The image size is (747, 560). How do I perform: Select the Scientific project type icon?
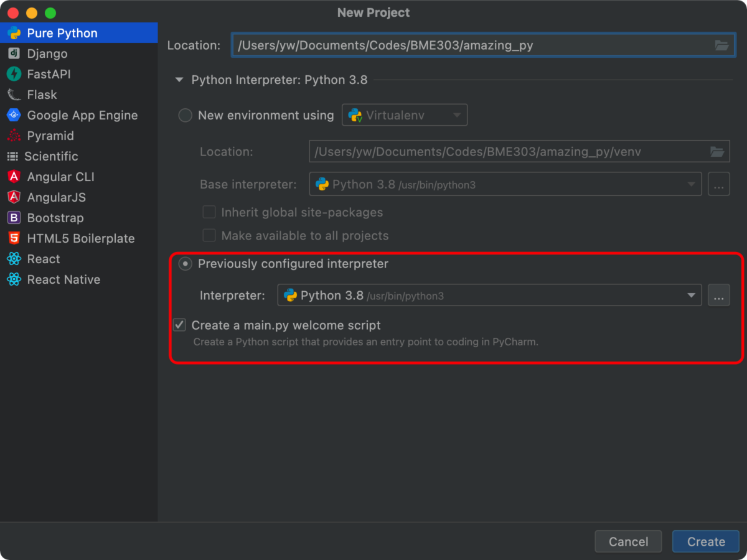[x=14, y=156]
